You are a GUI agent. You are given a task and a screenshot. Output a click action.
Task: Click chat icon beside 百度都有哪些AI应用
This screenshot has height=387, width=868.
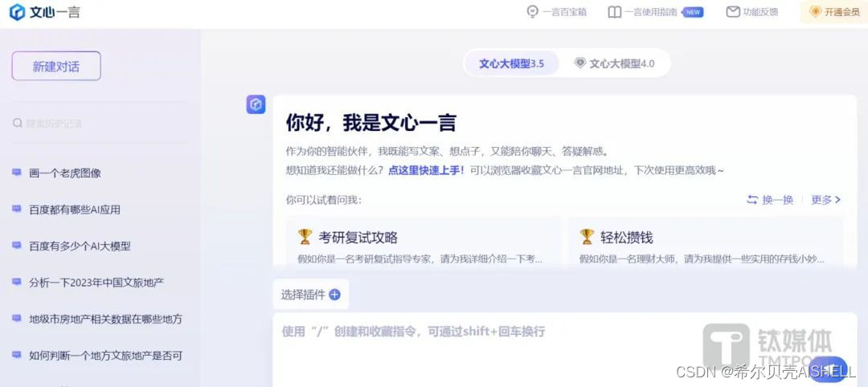point(17,209)
